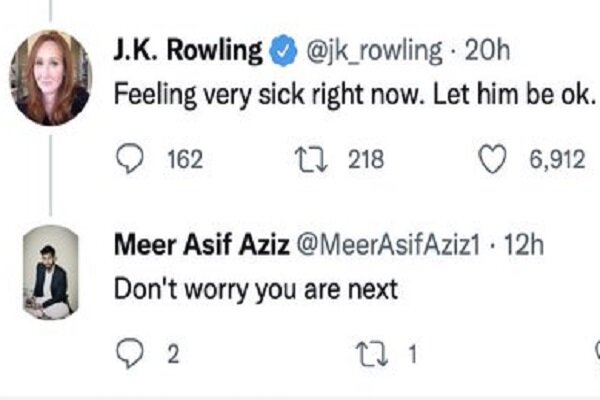Click the 218 retweets count
This screenshot has height=400, width=600.
(x=364, y=160)
